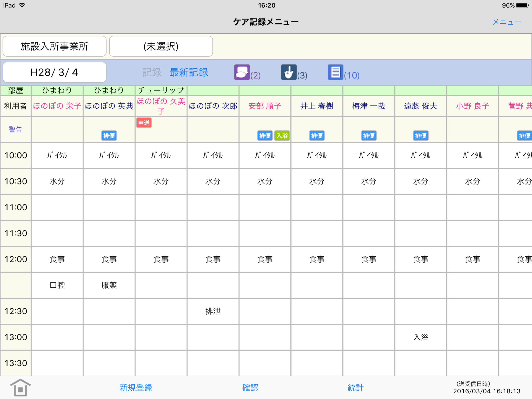
Task: Switch to the 最新記録 tab
Action: click(189, 72)
